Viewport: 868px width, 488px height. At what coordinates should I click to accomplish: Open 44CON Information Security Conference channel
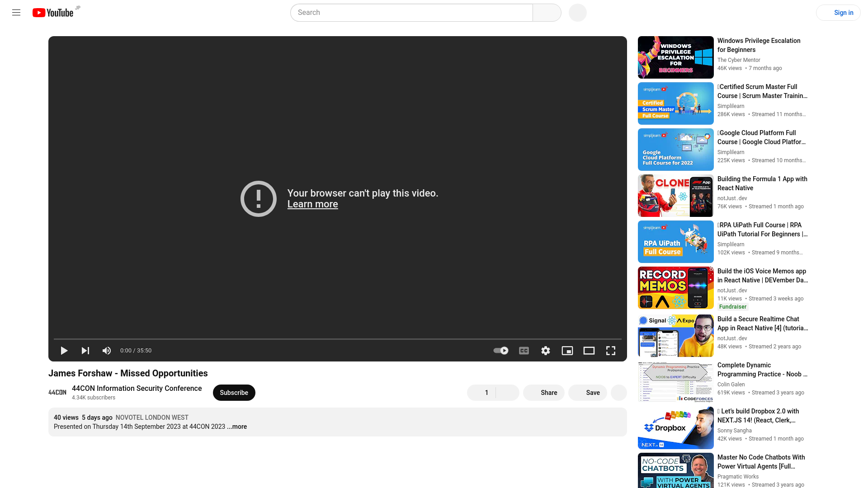tap(137, 389)
